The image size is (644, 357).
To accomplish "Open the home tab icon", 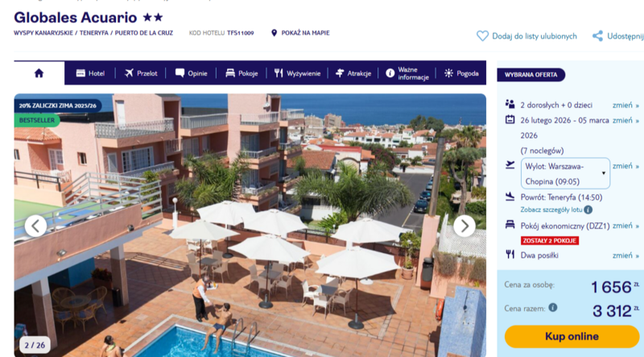I will pos(39,73).
